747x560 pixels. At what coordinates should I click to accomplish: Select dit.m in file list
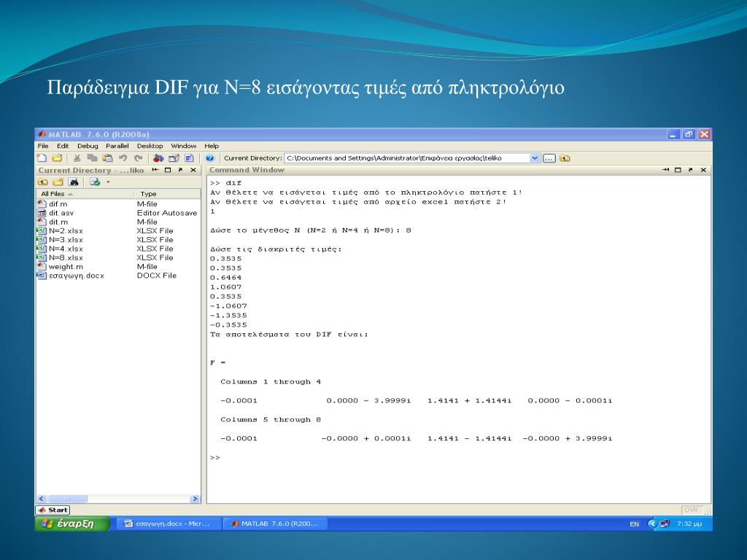[x=58, y=222]
